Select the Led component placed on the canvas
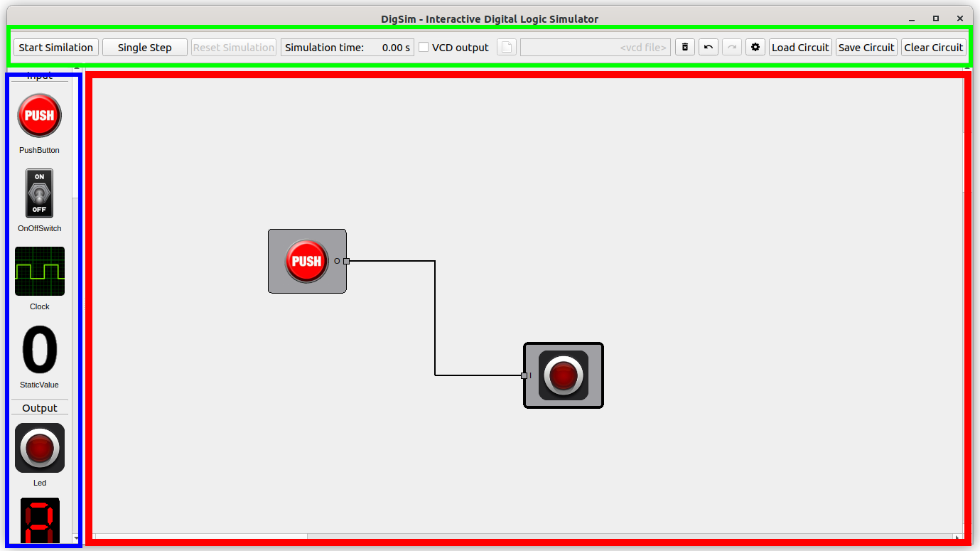 pos(564,375)
